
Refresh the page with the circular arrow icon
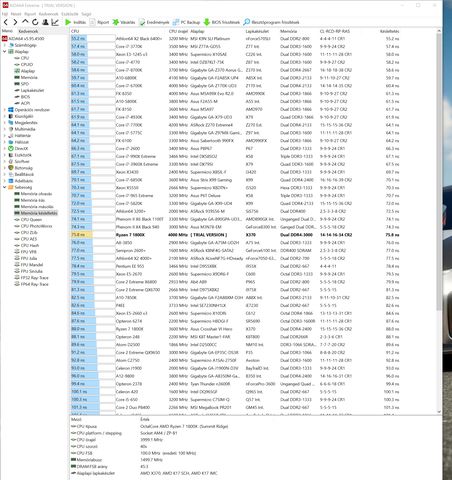pyautogui.click(x=35, y=22)
